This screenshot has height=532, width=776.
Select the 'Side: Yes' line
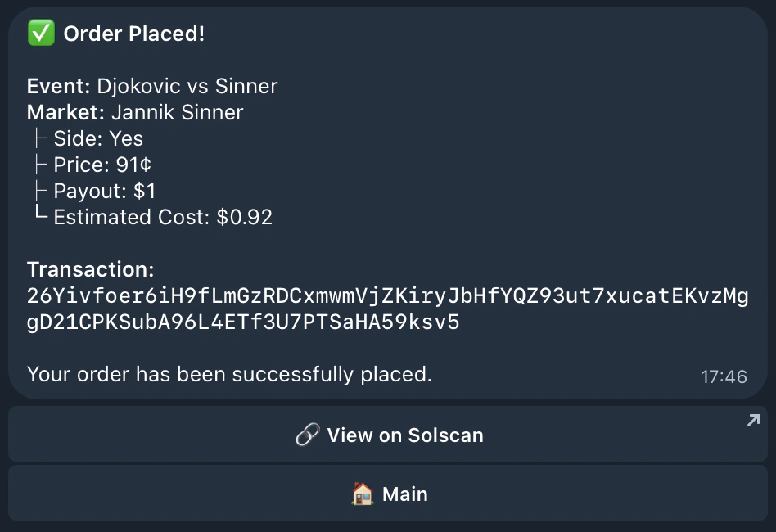(x=97, y=138)
